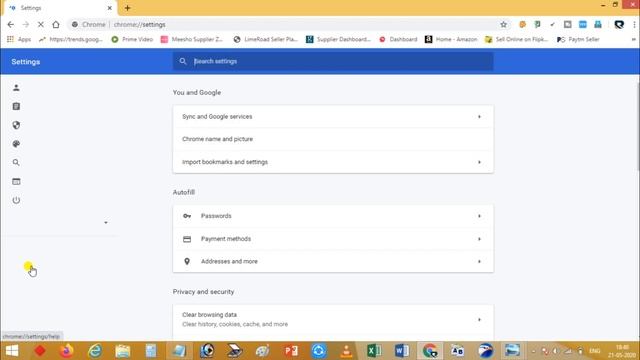640x360 pixels.
Task: Open the Default browser window sidebar icon
Action: tap(16, 181)
